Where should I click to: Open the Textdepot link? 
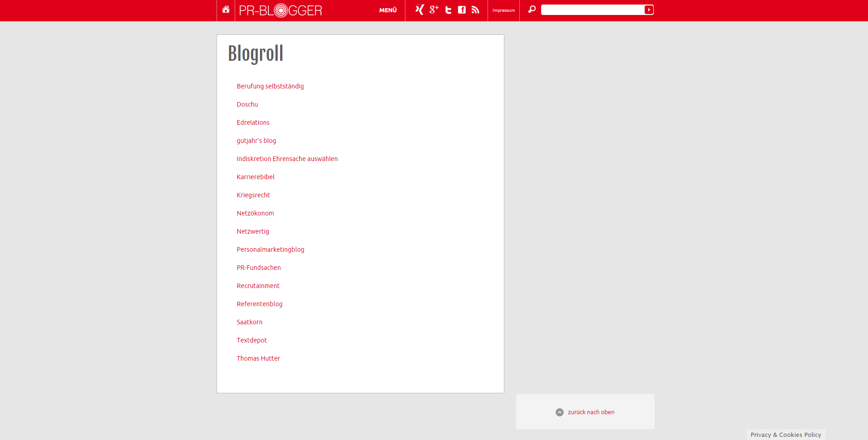(x=252, y=340)
